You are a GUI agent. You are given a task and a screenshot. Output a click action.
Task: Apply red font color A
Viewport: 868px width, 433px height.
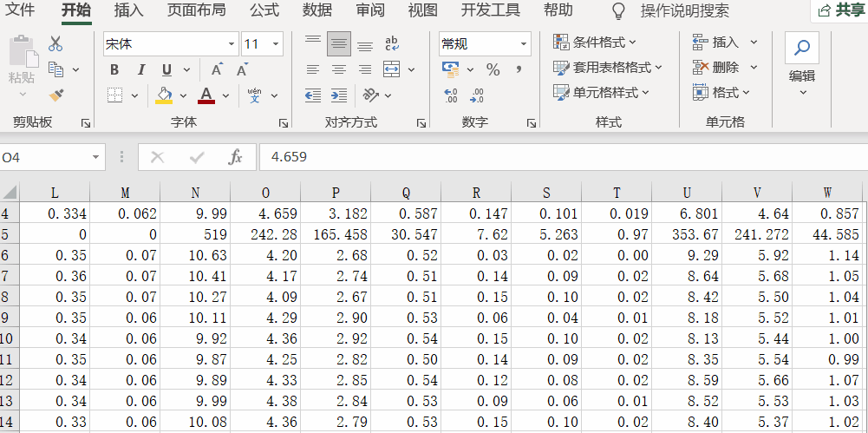point(206,95)
